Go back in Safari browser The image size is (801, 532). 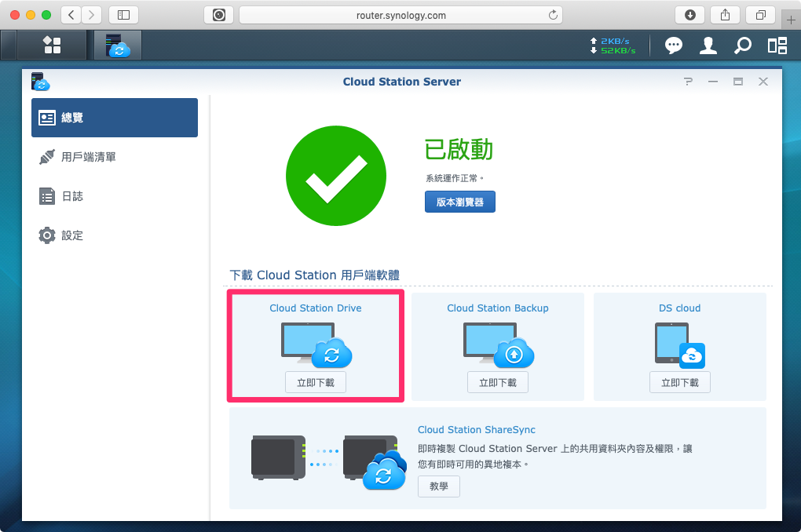coord(71,15)
